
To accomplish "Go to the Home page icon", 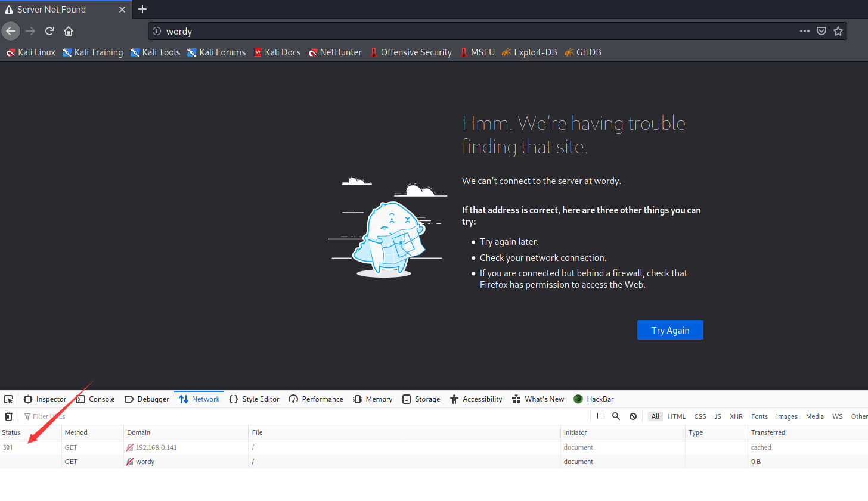I will (x=69, y=31).
